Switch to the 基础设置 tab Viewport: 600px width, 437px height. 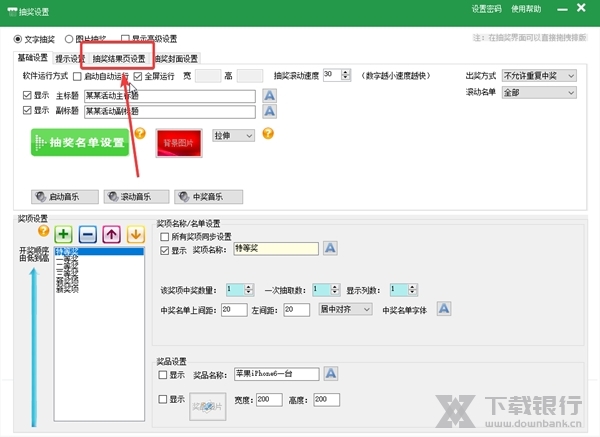(33, 58)
